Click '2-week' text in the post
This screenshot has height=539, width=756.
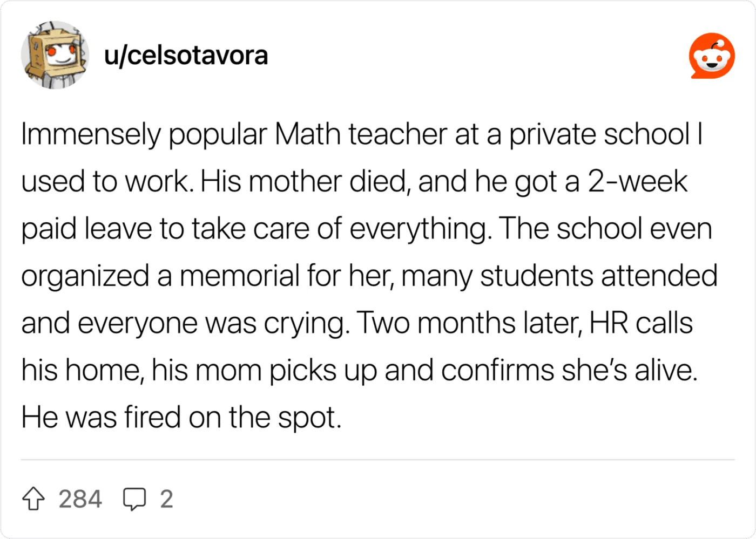click(638, 181)
